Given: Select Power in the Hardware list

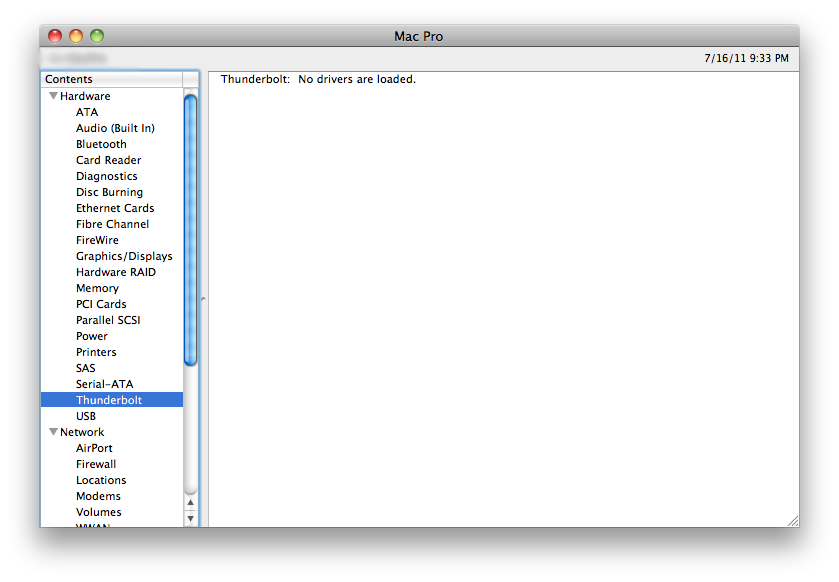Looking at the screenshot, I should pyautogui.click(x=91, y=336).
